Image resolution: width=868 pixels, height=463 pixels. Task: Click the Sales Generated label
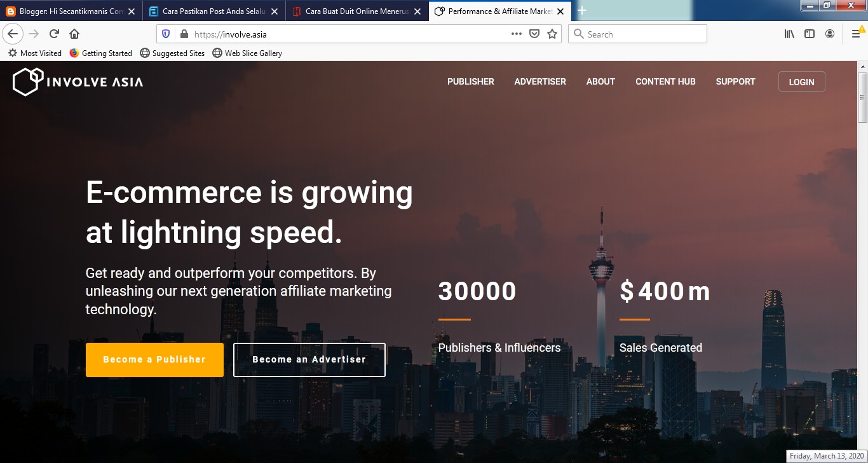[x=661, y=348]
